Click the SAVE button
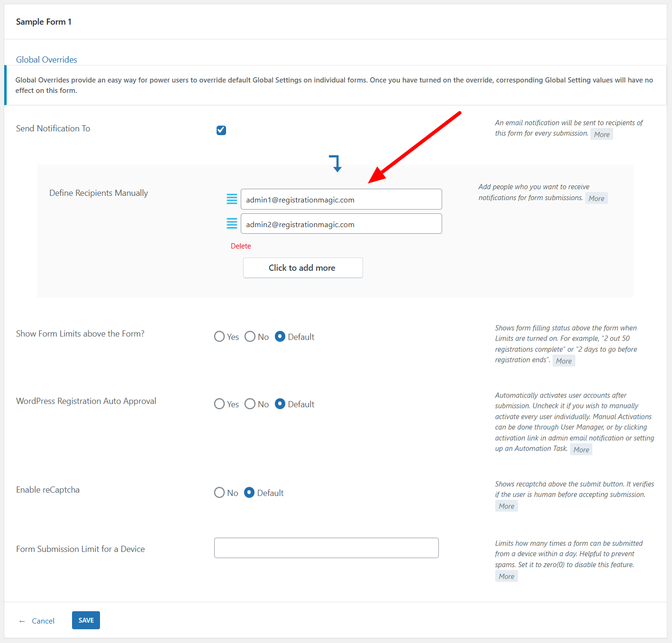 86,620
